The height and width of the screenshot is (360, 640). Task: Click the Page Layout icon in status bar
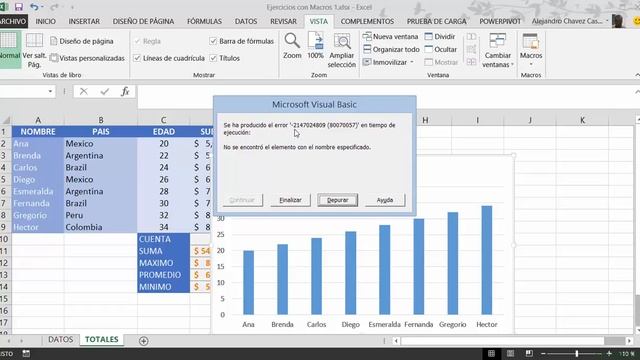tap(510, 354)
